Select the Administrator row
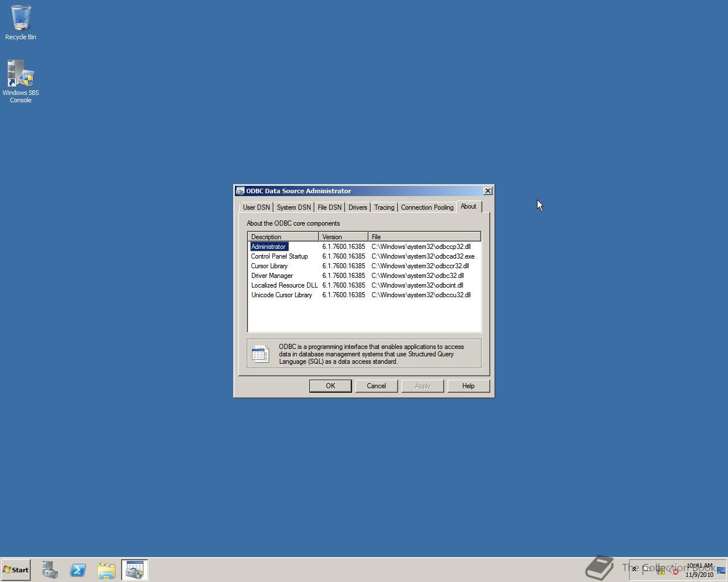 [x=364, y=247]
